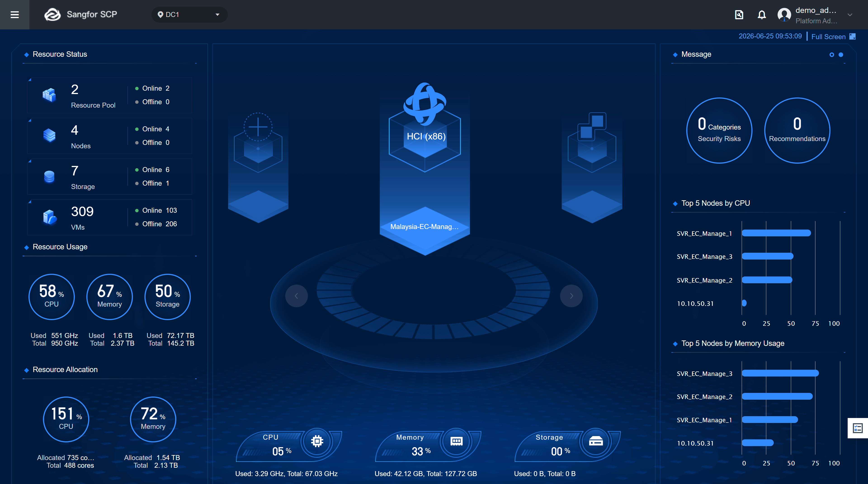Click 10.10.50.31 in CPU chart

point(695,303)
